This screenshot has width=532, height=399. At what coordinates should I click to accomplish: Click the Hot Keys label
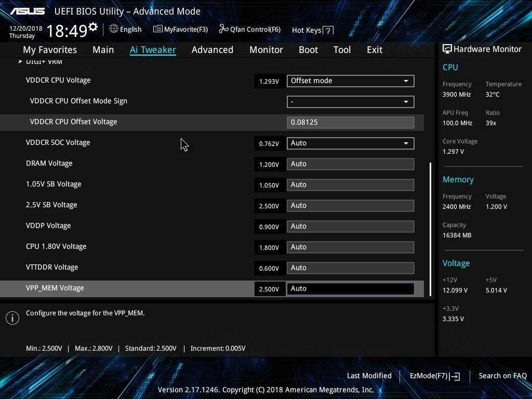[307, 31]
